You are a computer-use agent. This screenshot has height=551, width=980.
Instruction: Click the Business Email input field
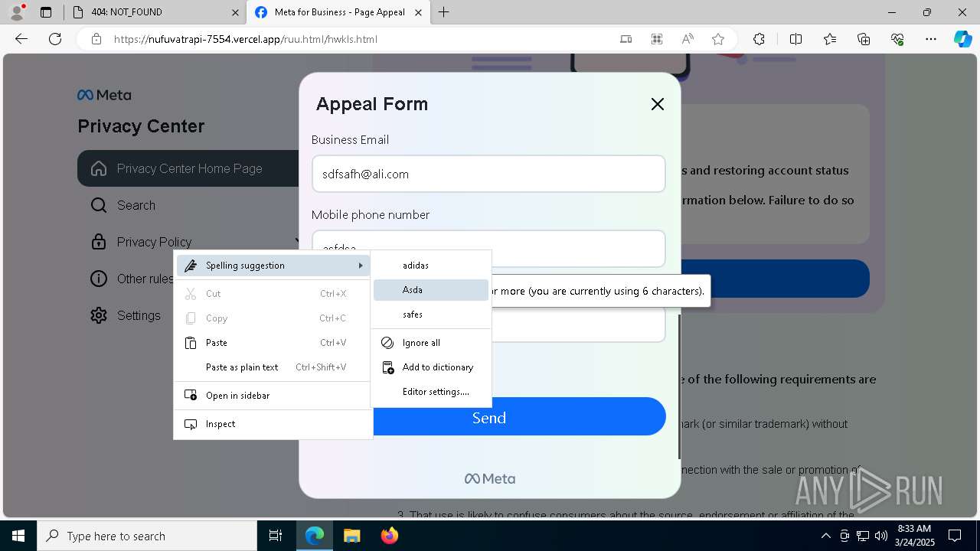488,174
